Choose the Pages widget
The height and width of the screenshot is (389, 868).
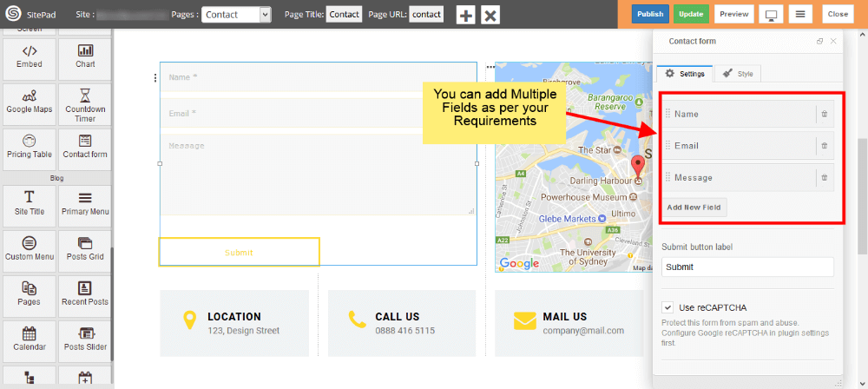[29, 296]
